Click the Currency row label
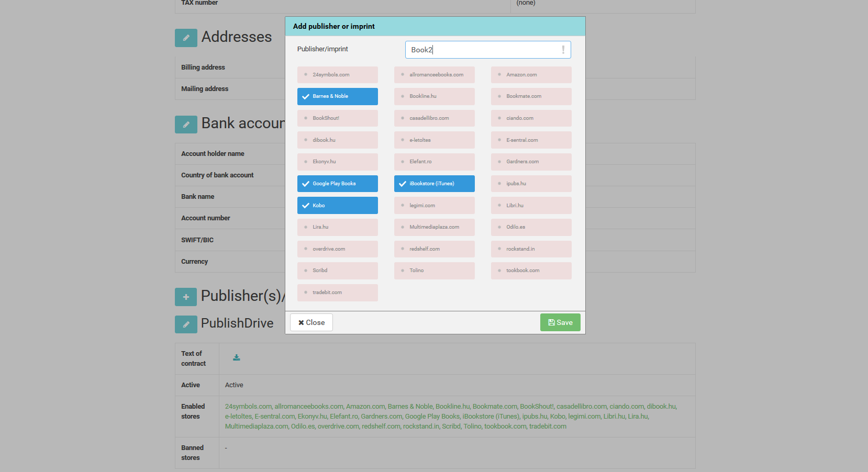This screenshot has height=472, width=868. click(x=195, y=262)
